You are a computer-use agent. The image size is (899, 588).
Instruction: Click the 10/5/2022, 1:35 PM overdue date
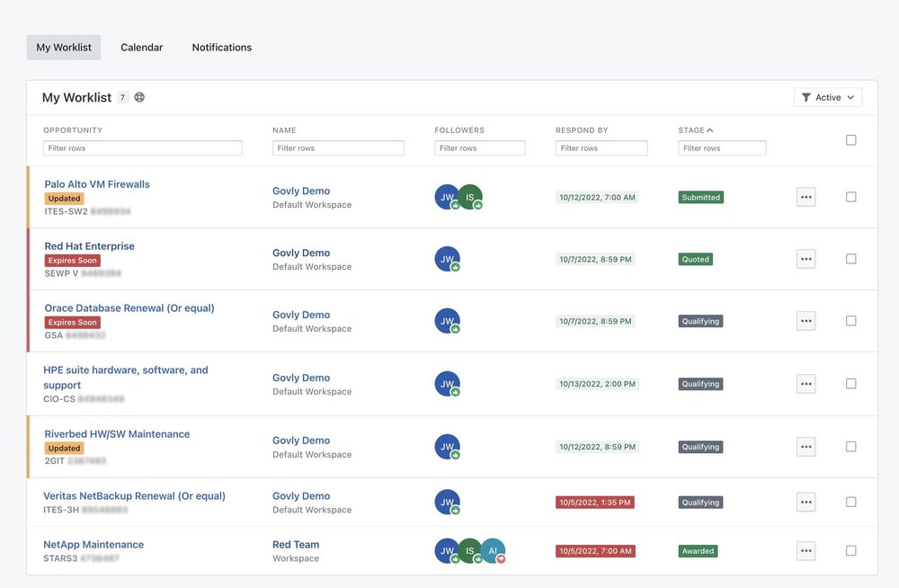595,503
